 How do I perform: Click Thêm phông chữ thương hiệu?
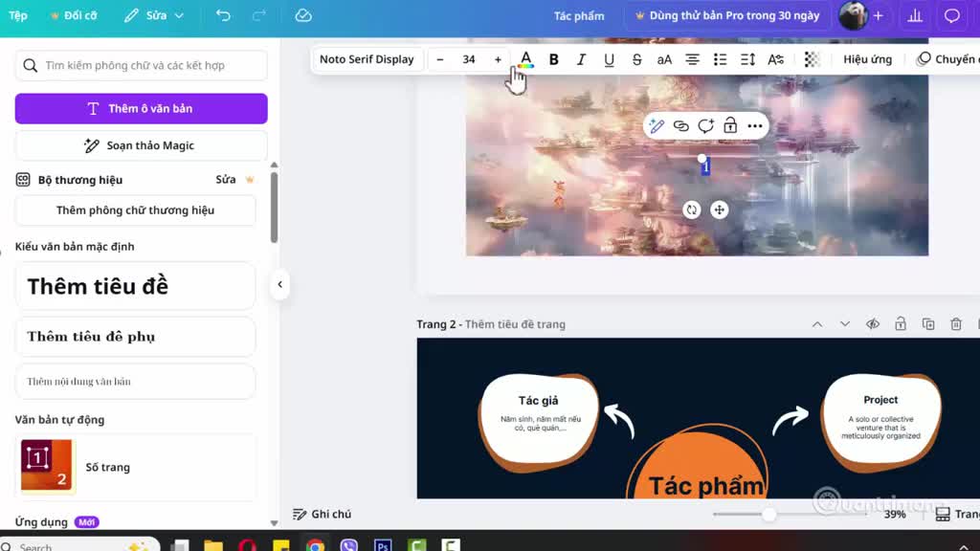pyautogui.click(x=136, y=210)
